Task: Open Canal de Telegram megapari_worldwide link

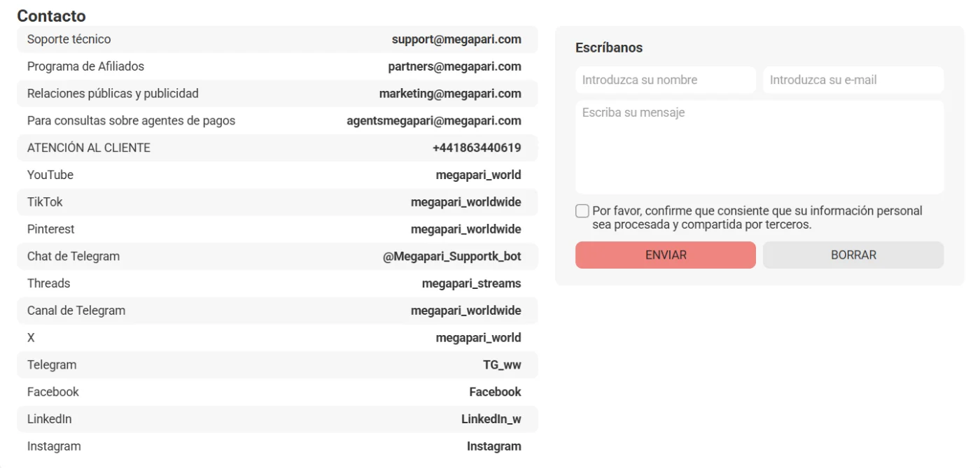Action: coord(466,311)
